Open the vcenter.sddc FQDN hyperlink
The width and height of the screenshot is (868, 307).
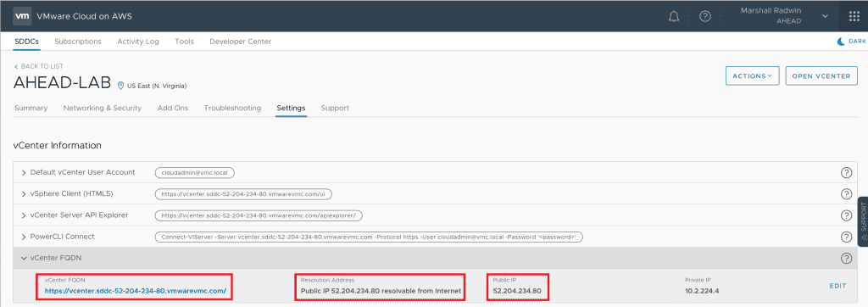coord(136,290)
